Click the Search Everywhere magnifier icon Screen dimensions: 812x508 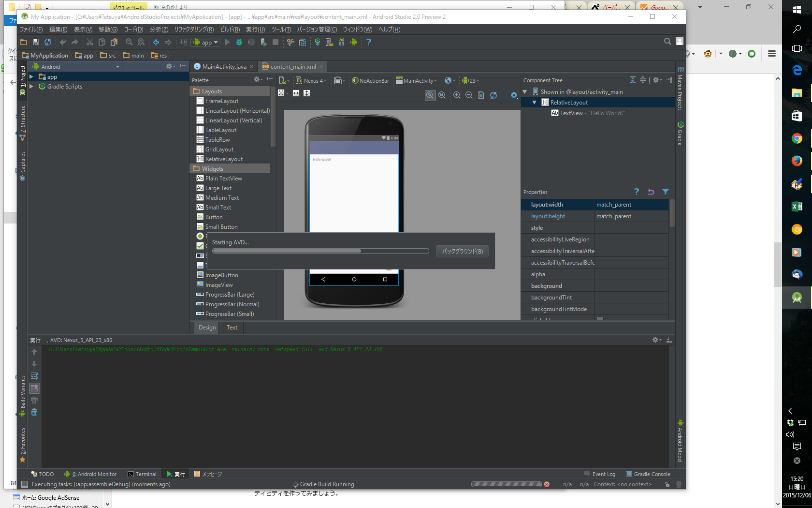coord(667,42)
